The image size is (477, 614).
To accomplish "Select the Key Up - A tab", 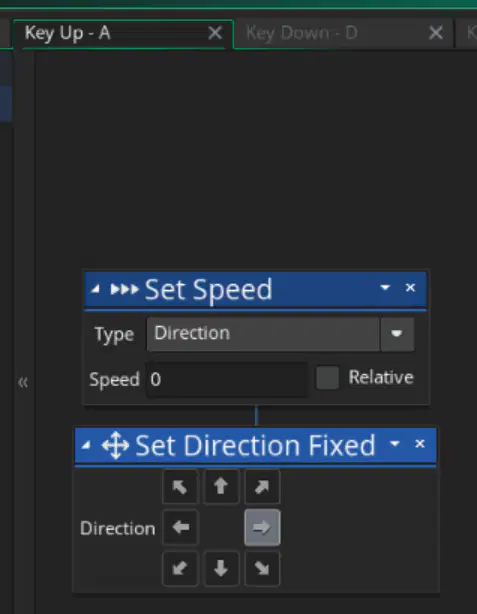I will (67, 33).
